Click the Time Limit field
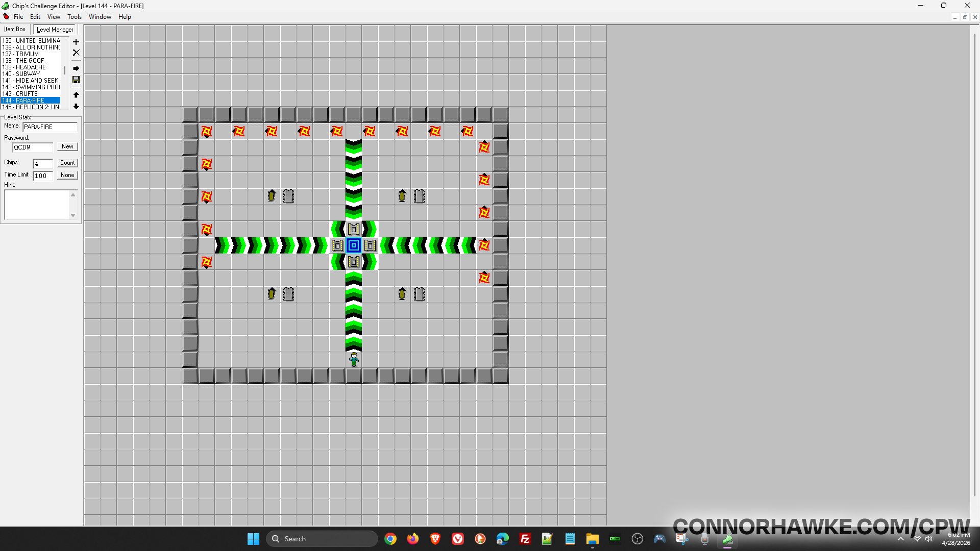 (43, 176)
